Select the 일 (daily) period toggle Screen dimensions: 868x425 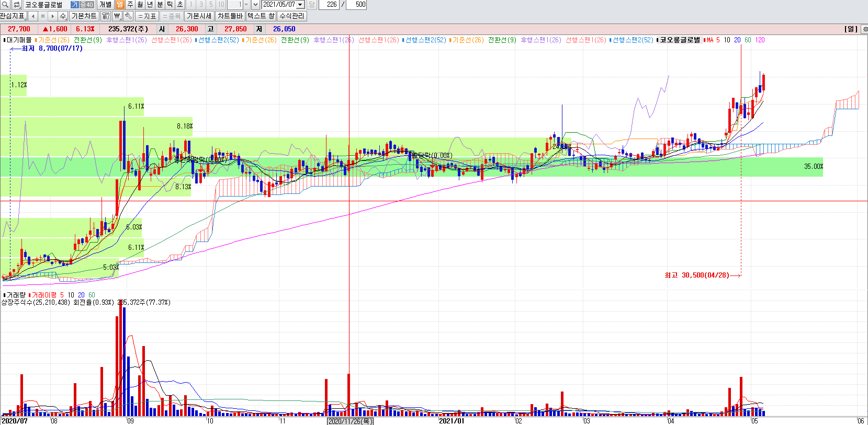point(120,5)
